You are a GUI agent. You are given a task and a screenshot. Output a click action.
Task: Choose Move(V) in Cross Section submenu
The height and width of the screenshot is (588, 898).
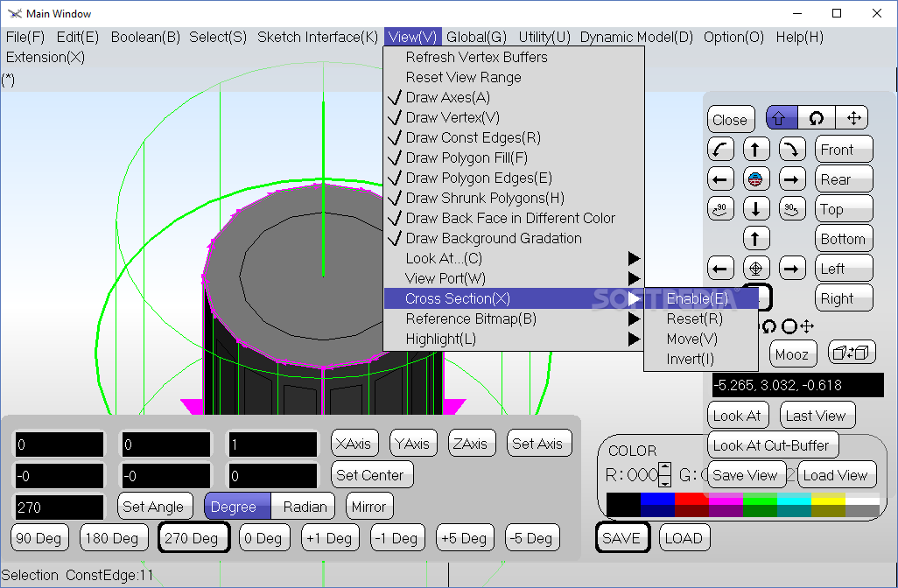click(x=701, y=339)
